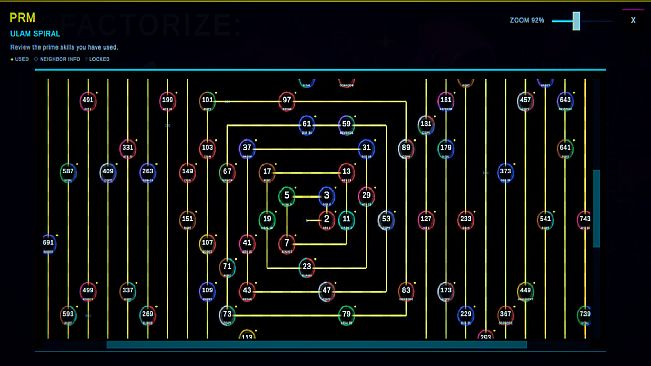Select the prime node 101
The width and height of the screenshot is (651, 366).
[207, 101]
